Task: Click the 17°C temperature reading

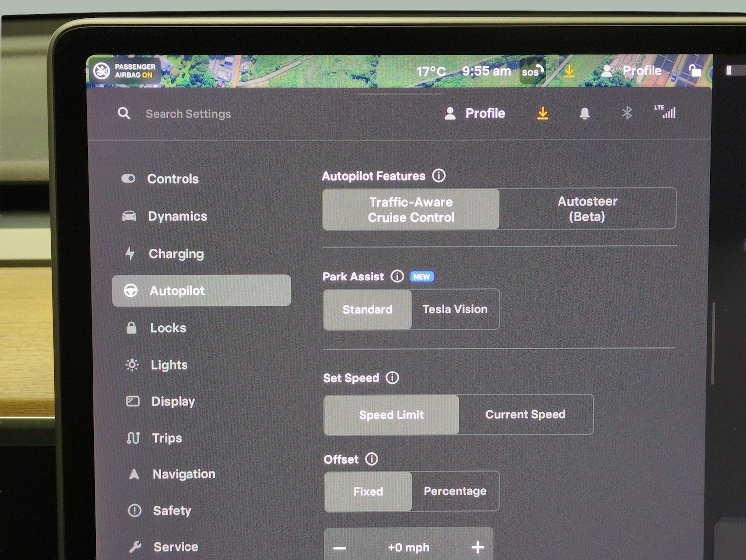Action: pos(431,71)
